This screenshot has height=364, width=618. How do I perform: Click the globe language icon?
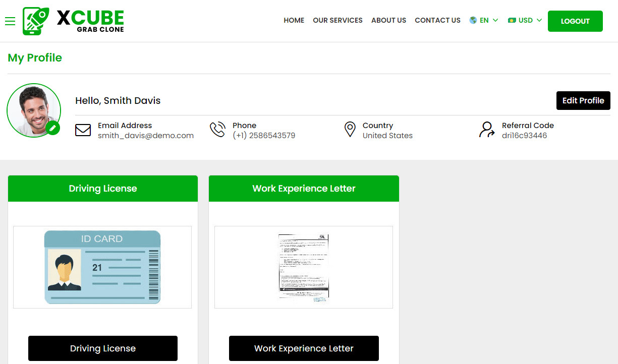473,20
